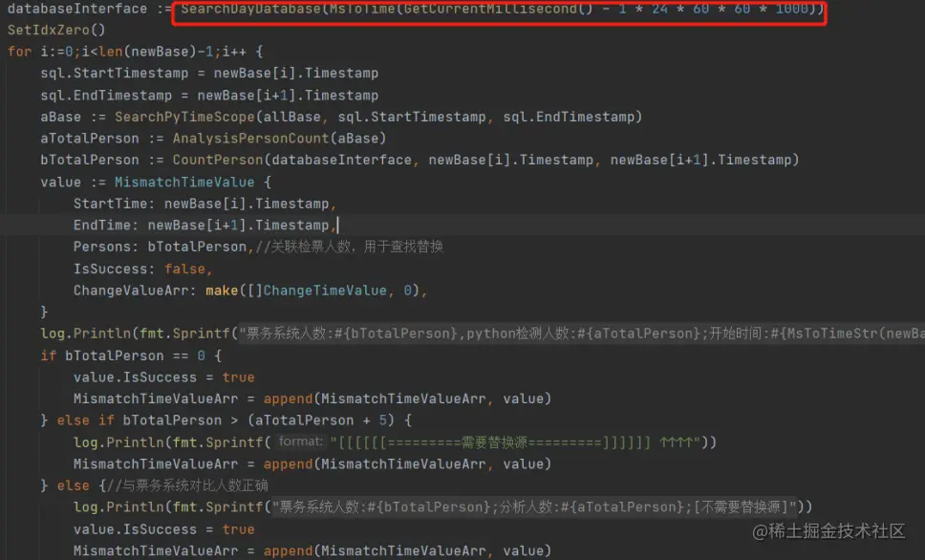Click the 'value :=' variable declaration
This screenshot has width=925, height=560.
pos(74,182)
